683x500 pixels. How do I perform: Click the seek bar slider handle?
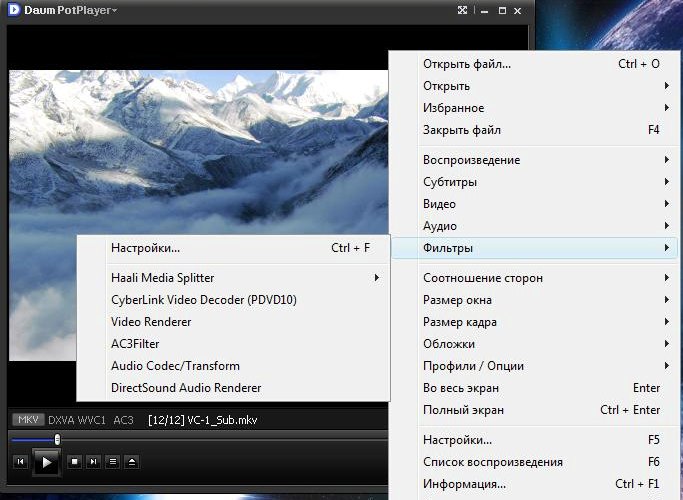pyautogui.click(x=57, y=439)
